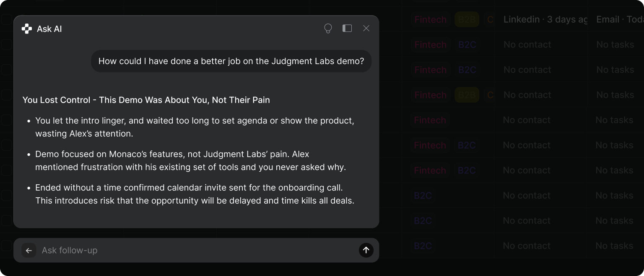Click the "Ask AI" panel title
This screenshot has width=644, height=276.
[x=49, y=29]
